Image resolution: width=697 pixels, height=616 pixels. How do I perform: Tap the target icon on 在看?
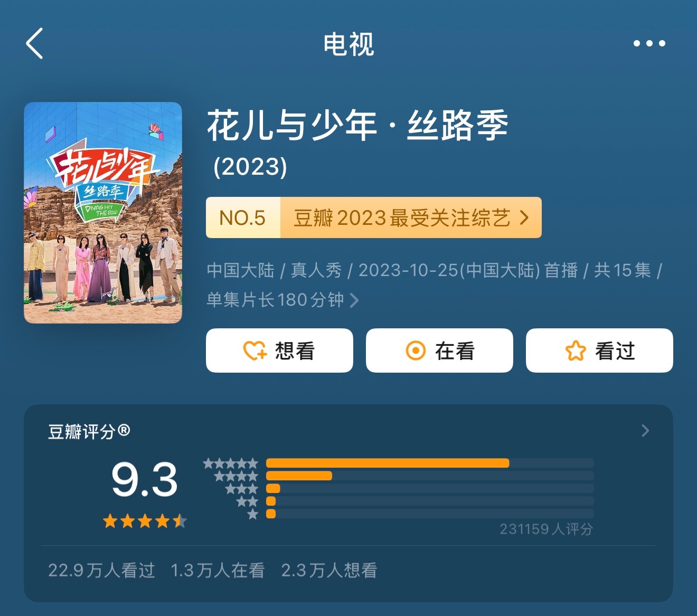point(416,350)
